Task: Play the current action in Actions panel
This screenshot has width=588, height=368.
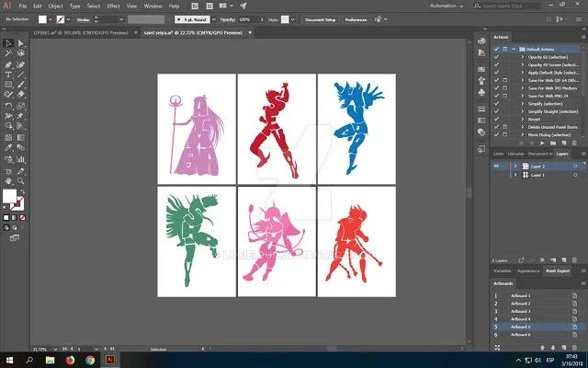Action: (542, 144)
